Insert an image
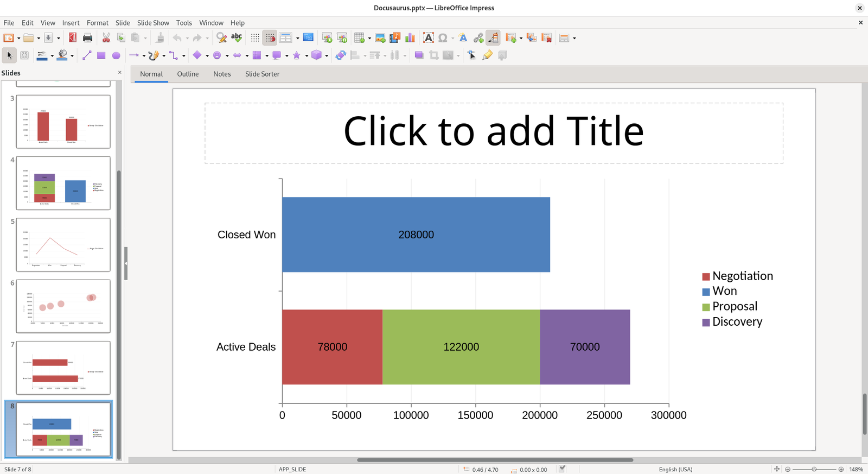868x474 pixels. coord(380,37)
